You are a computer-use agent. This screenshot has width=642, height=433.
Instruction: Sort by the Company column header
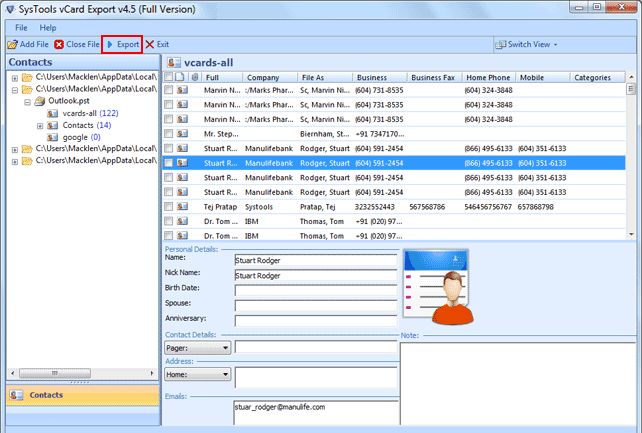(x=270, y=77)
